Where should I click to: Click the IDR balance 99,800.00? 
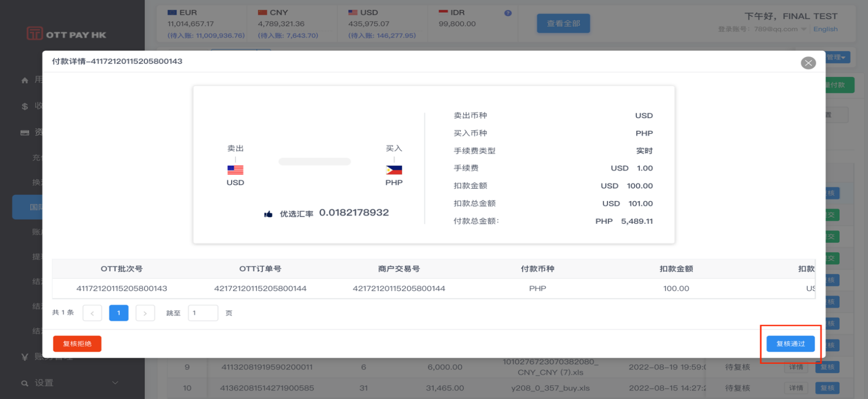(457, 24)
